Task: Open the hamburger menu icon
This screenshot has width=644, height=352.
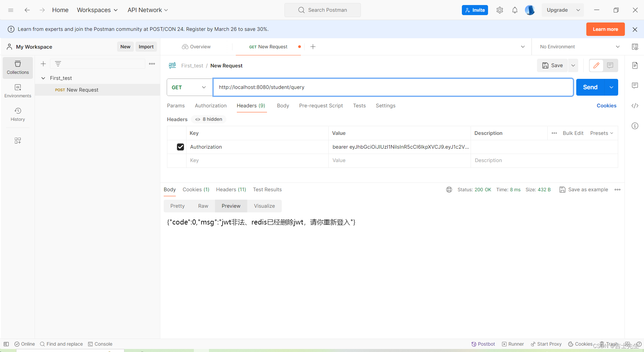Action: 11,10
